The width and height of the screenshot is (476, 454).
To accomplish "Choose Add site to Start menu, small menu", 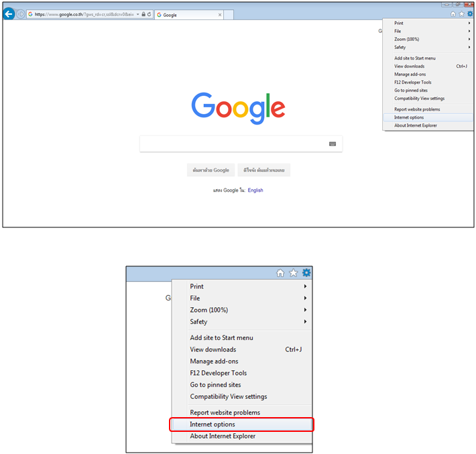I will (428, 58).
